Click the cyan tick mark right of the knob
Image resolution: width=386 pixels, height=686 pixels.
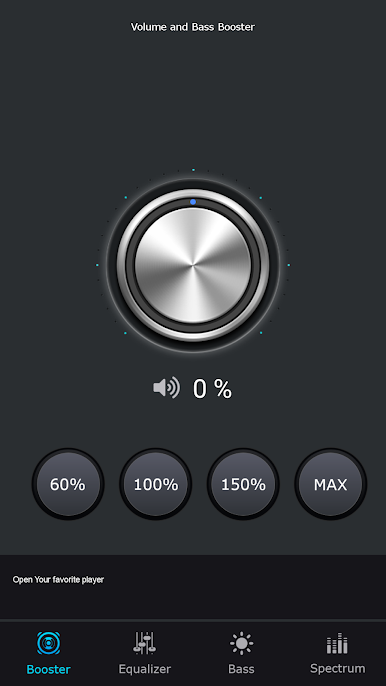[288, 265]
